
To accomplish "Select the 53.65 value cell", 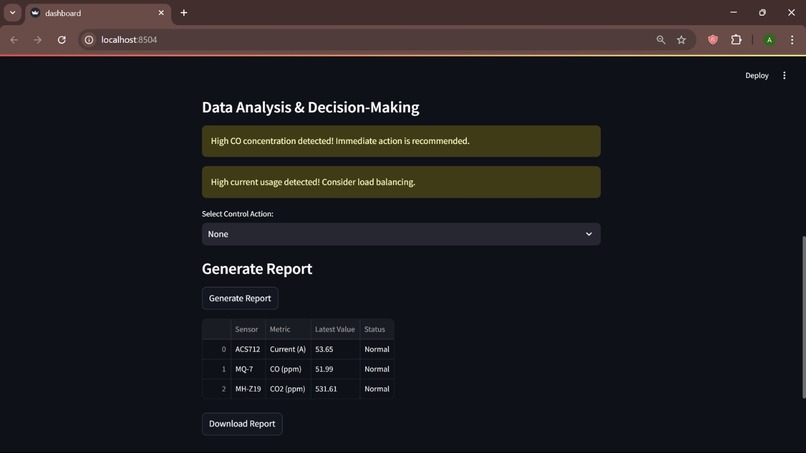I will [x=335, y=349].
